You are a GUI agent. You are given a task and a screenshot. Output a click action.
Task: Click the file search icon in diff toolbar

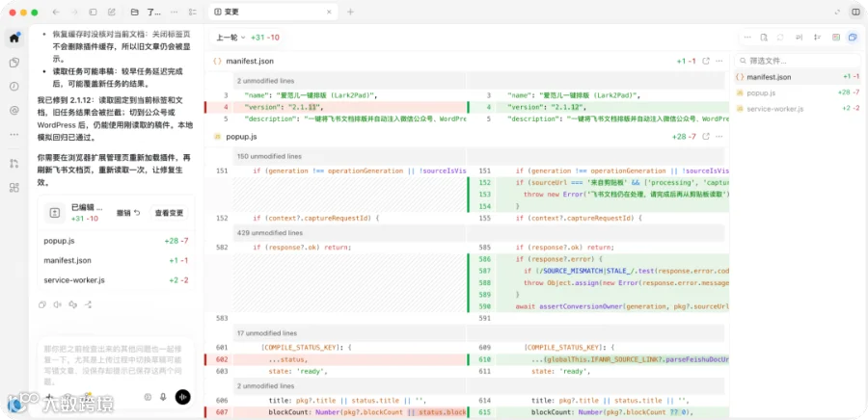click(764, 38)
